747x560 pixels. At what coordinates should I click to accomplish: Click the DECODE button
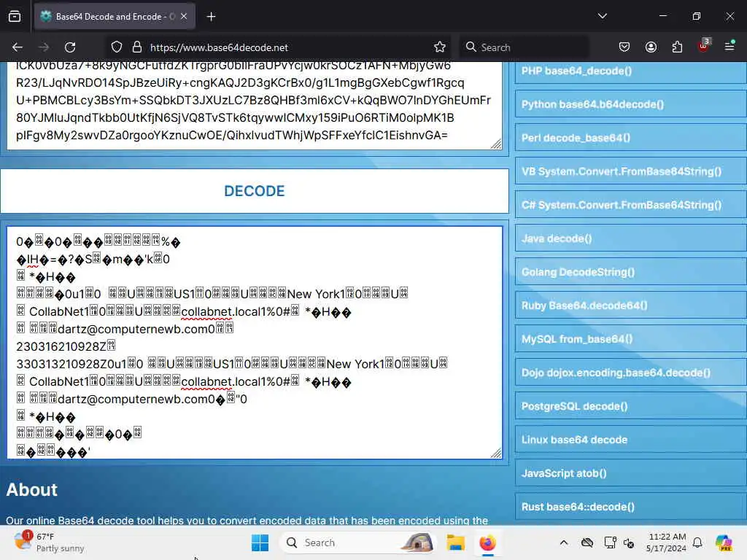(x=255, y=191)
